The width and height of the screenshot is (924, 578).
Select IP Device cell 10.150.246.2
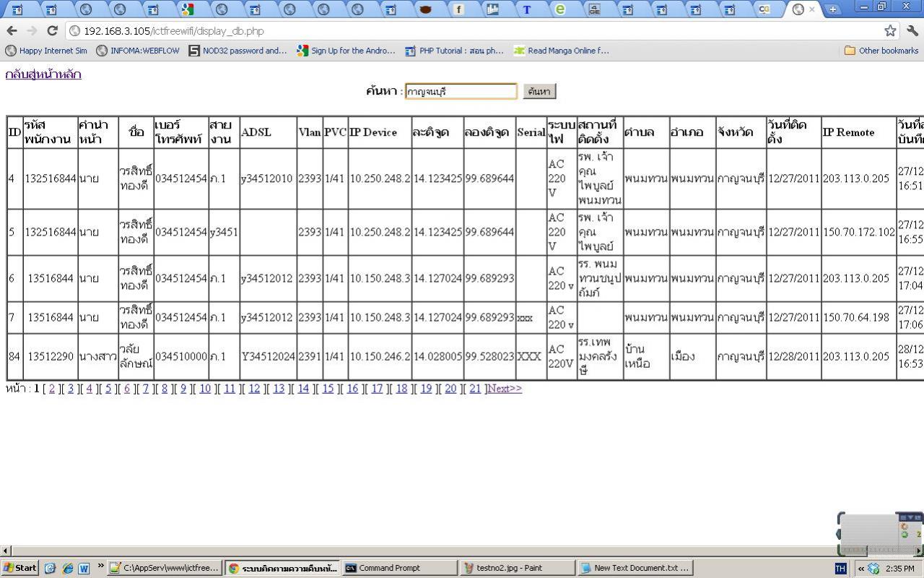pos(380,356)
